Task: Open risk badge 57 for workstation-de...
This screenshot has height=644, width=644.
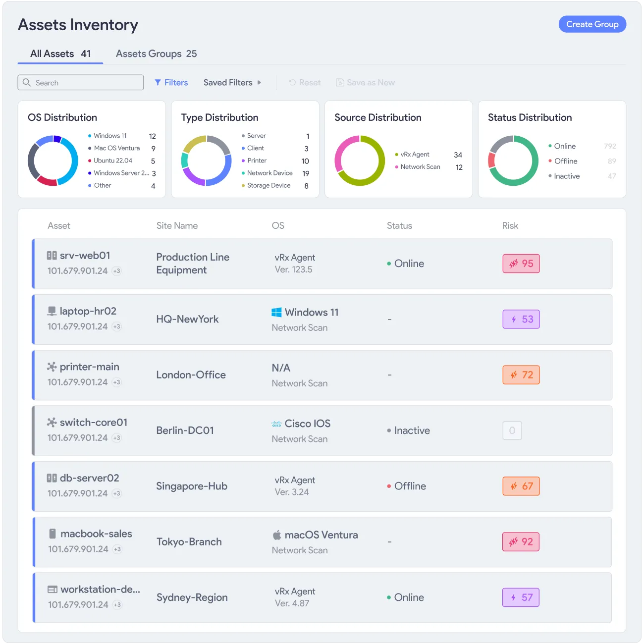Action: click(521, 597)
